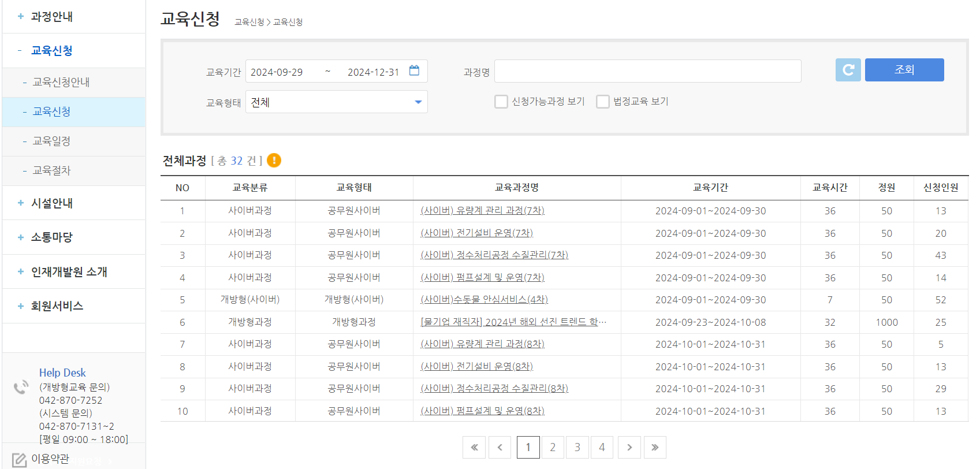This screenshot has width=980, height=469.
Task: Open (사이버) 정수처리공정 수질관리(8차) link
Action: [494, 389]
